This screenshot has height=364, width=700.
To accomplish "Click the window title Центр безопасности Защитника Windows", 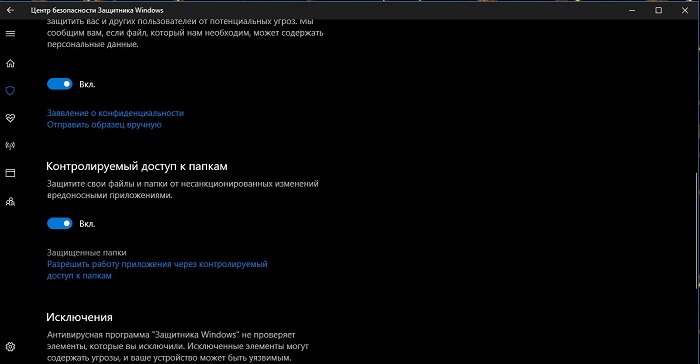I will (x=97, y=10).
